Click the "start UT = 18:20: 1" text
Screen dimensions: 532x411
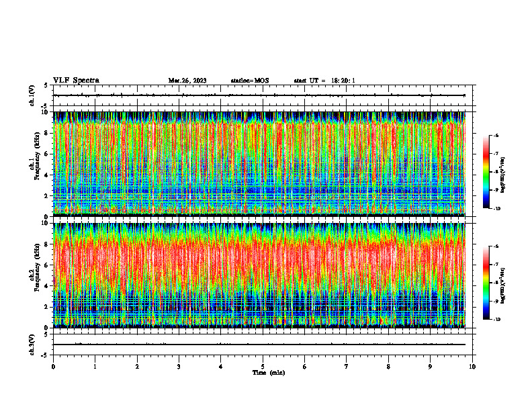click(x=324, y=81)
